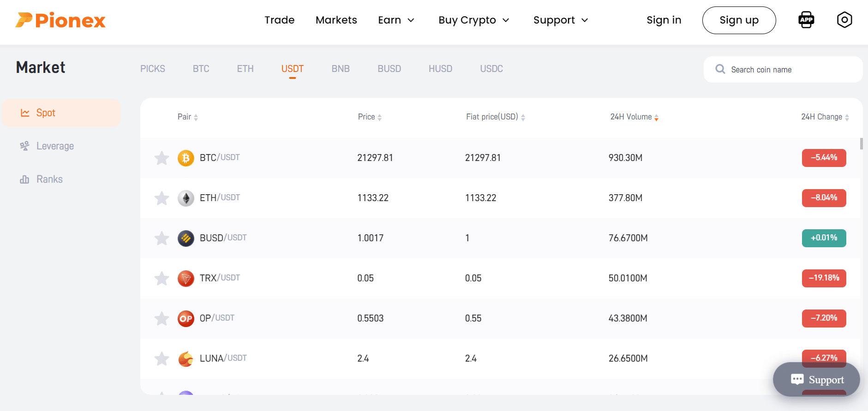Screen dimensions: 868x411
Task: Favorite ETH/USDT with the star
Action: click(x=162, y=198)
